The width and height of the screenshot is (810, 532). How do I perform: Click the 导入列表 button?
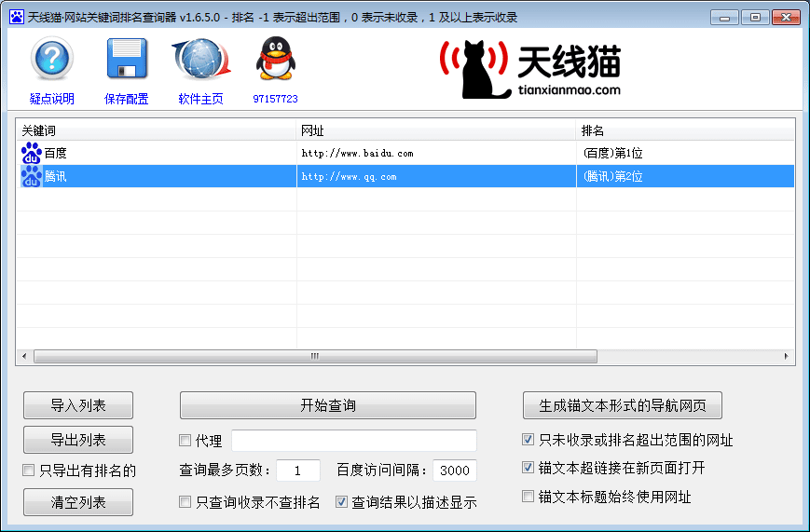click(x=78, y=405)
